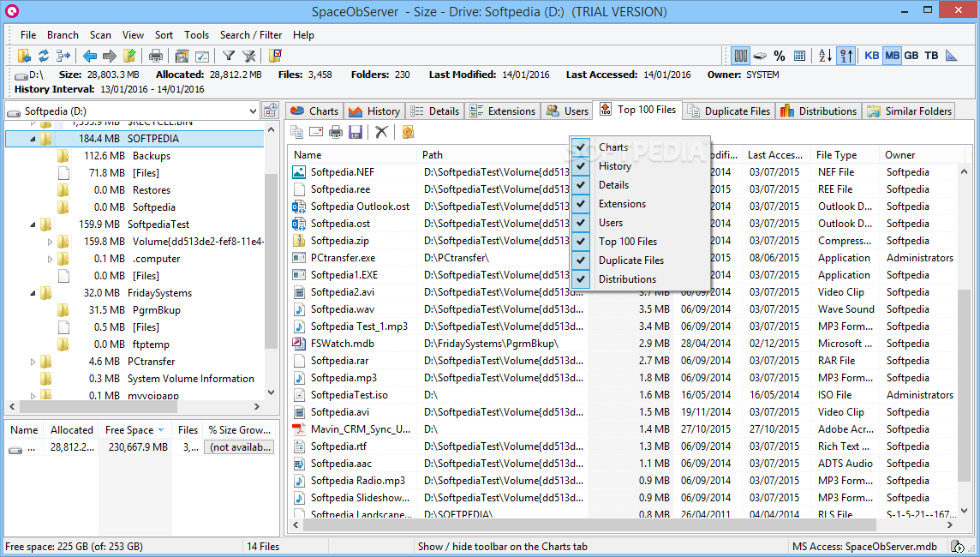
Task: Click the Last Acces... column header
Action: tap(776, 155)
